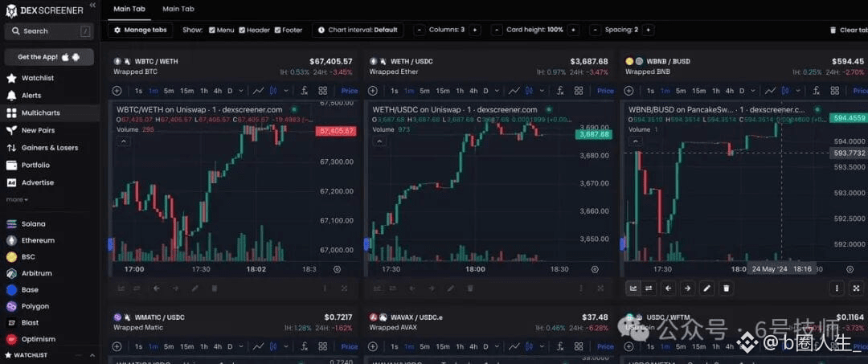Toggle the Header checkbox
This screenshot has height=364, width=868.
pos(242,30)
